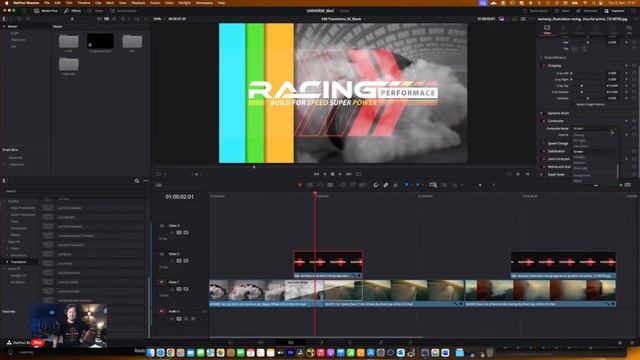This screenshot has width=640, height=360.
Task: Stop playback in the viewer
Action: 333,174
